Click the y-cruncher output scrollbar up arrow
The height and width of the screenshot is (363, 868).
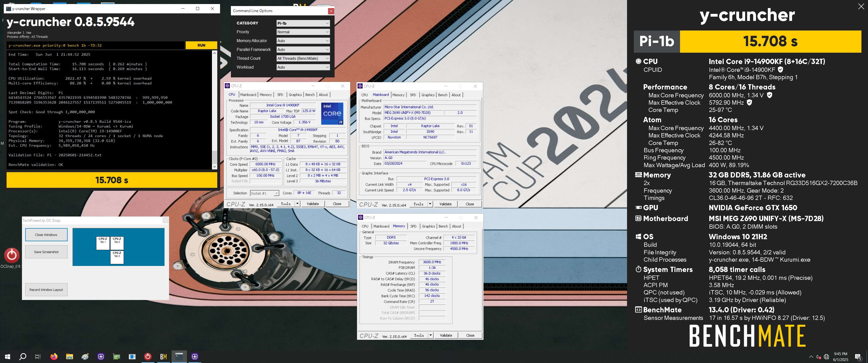coord(214,53)
